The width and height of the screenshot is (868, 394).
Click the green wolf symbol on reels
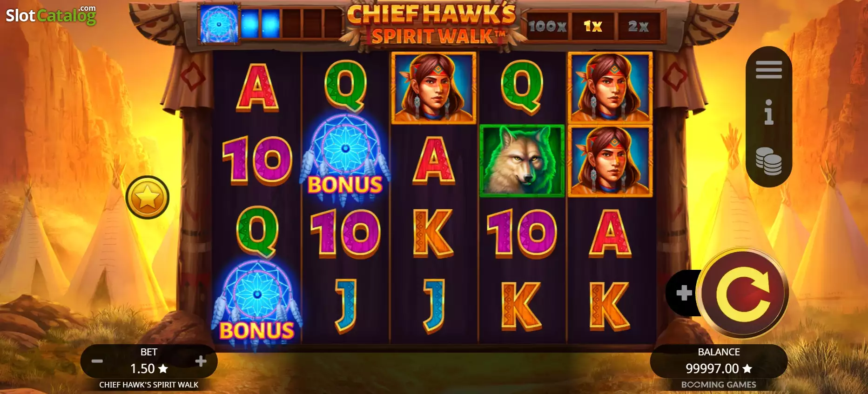coord(522,161)
